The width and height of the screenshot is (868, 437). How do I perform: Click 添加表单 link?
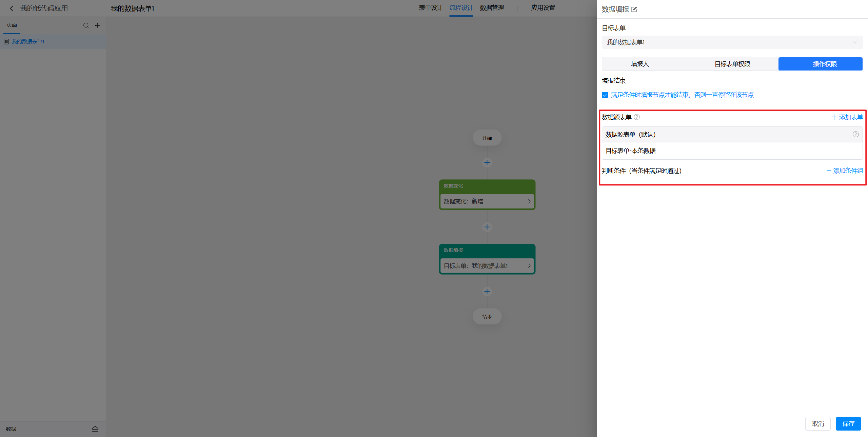tap(847, 117)
